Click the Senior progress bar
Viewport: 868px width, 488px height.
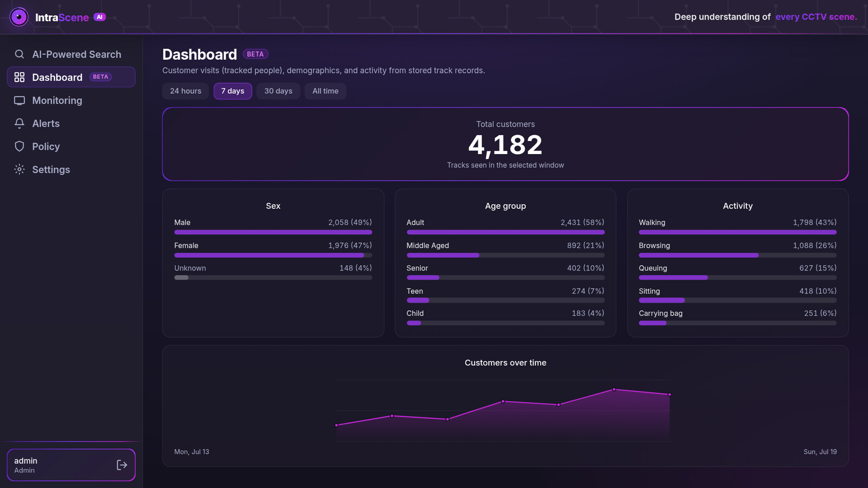coord(506,278)
